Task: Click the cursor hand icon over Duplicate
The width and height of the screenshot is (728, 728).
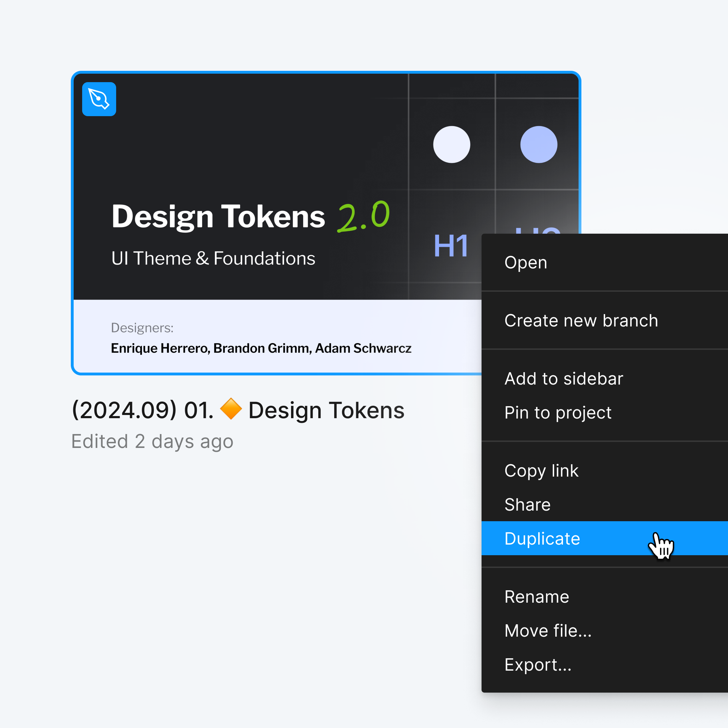Action: 661,545
